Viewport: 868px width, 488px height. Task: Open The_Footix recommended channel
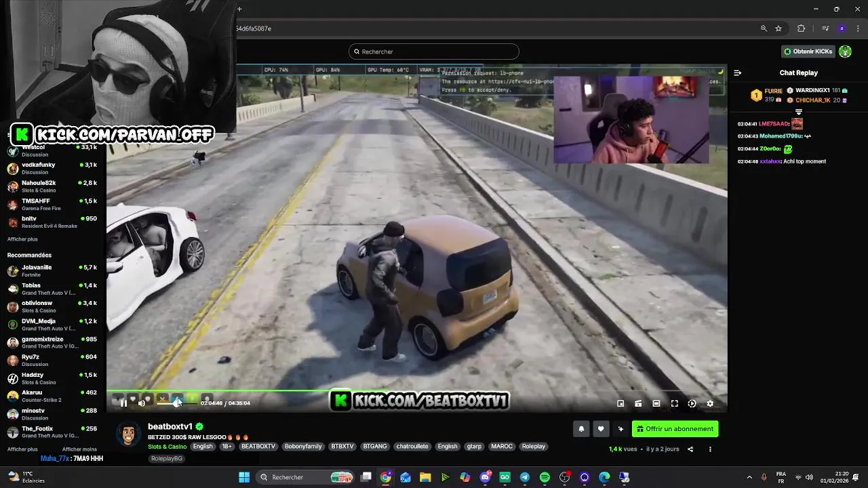(53, 432)
